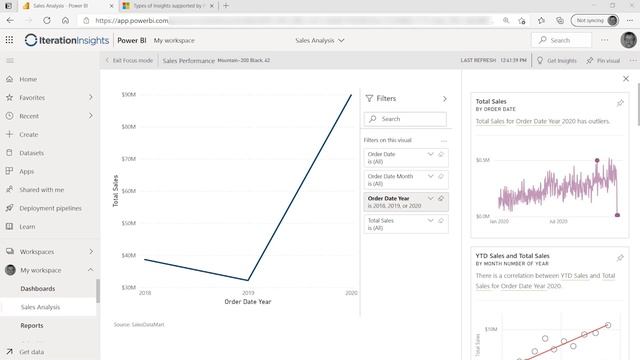Open Learn in the sidebar
Image resolution: width=640 pixels, height=360 pixels.
pos(27,227)
